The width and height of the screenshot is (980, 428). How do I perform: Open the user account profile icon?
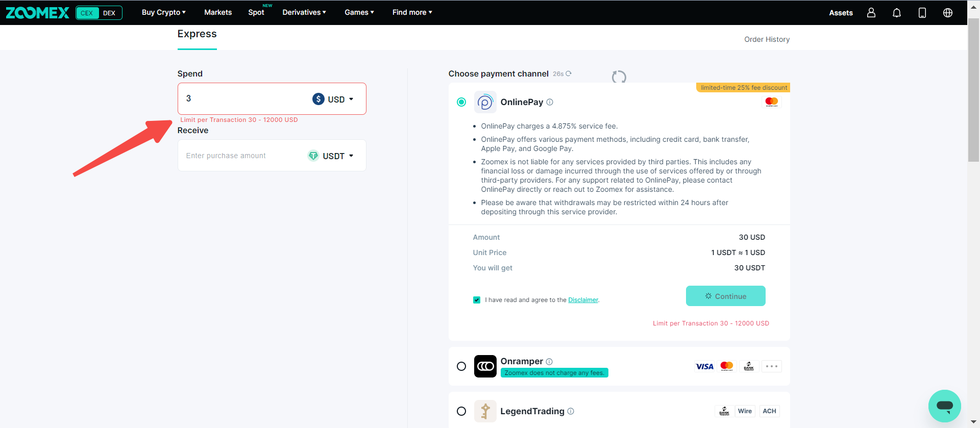pos(871,13)
